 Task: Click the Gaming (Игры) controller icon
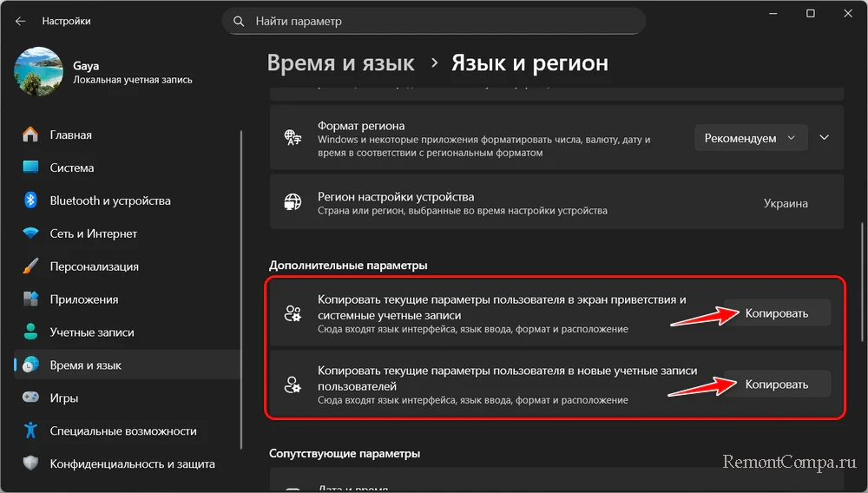[x=30, y=398]
